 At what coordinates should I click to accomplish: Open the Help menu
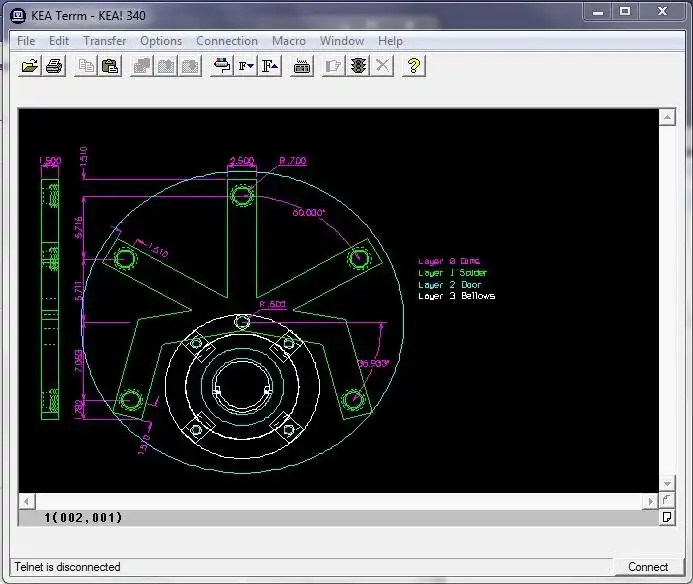[x=390, y=41]
